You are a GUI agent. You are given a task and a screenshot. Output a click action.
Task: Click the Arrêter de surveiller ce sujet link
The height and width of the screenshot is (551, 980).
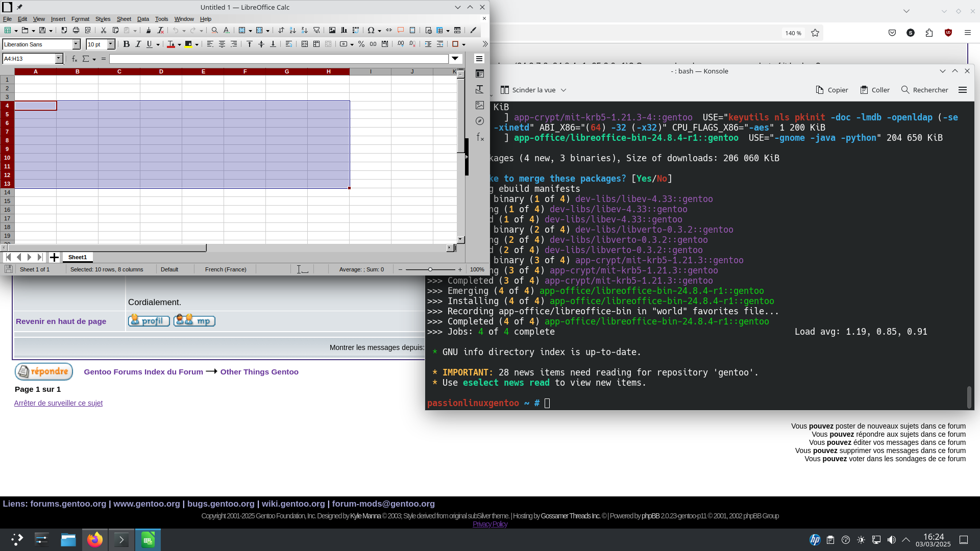point(58,403)
